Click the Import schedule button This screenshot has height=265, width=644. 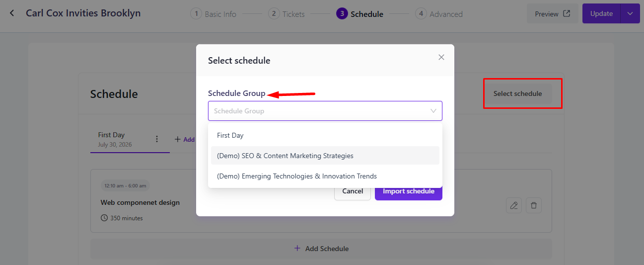[409, 191]
